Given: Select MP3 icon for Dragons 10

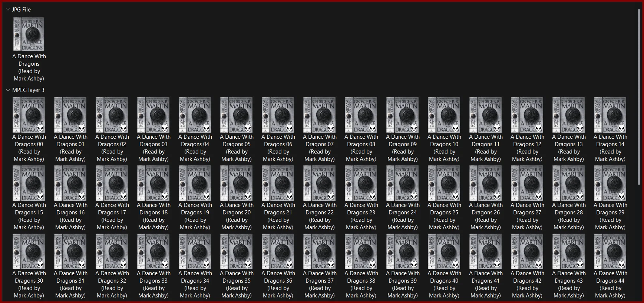Looking at the screenshot, I should (444, 115).
